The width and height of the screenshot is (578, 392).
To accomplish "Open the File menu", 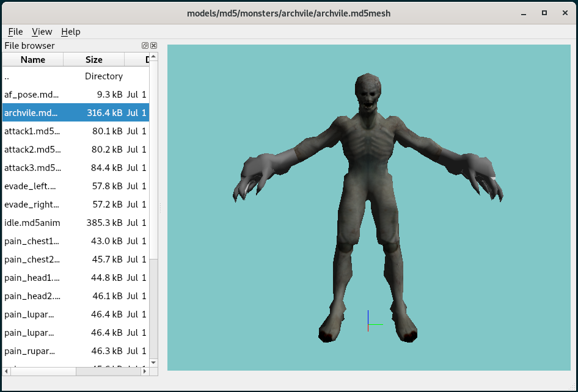I will coord(15,32).
